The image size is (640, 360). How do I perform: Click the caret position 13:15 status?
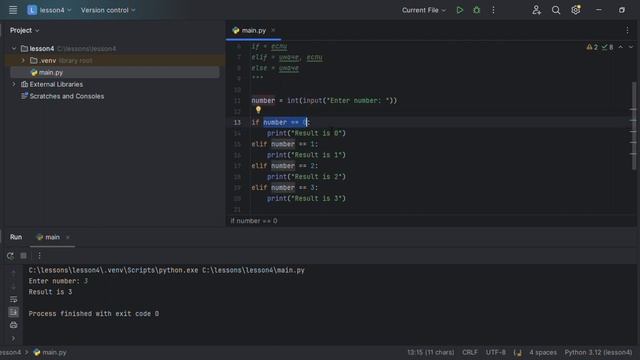click(x=430, y=352)
